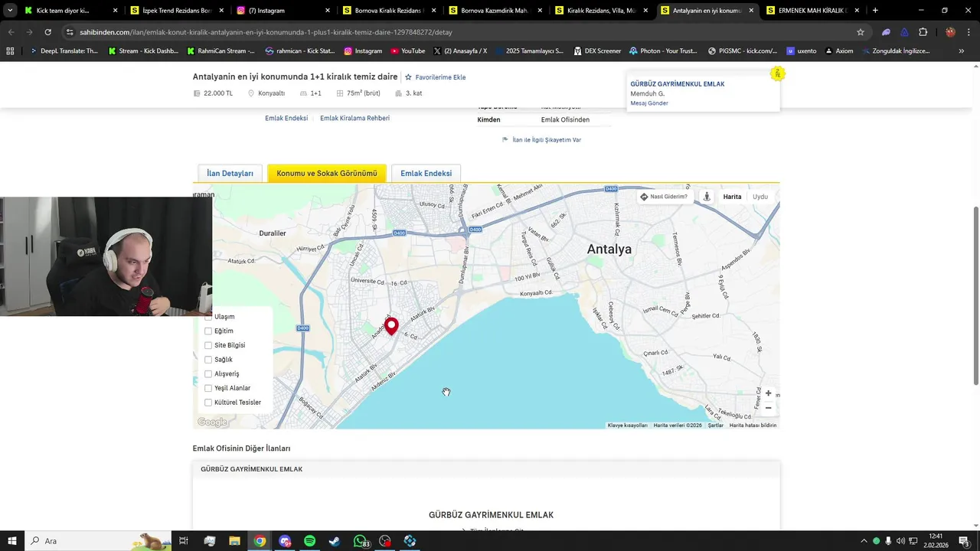Click the Şartlar link on the map
980x551 pixels.
(x=715, y=425)
